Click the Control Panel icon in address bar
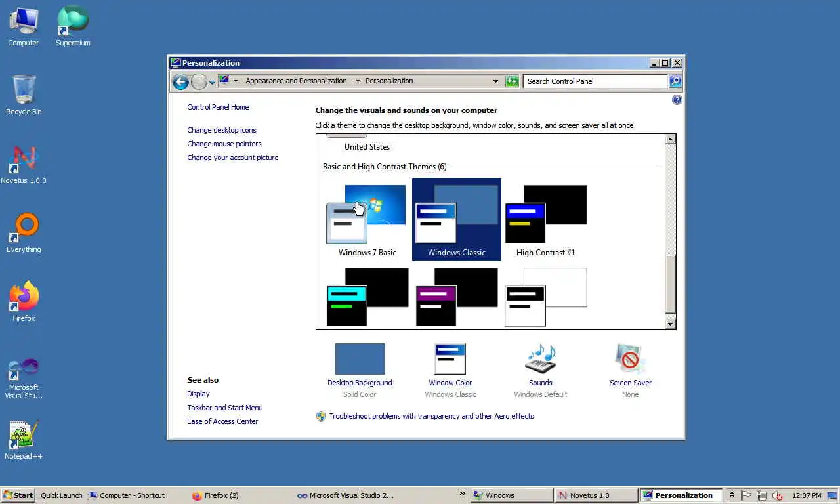This screenshot has width=840, height=504. click(224, 80)
